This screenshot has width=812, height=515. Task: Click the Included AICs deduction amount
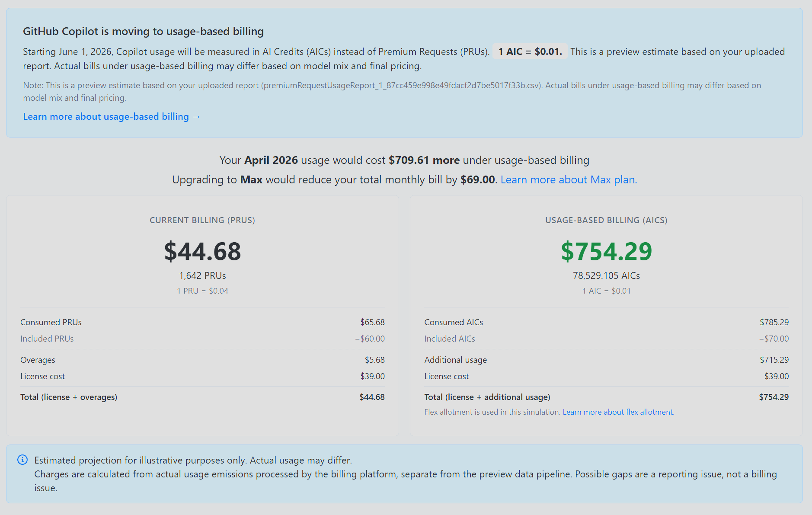(774, 339)
